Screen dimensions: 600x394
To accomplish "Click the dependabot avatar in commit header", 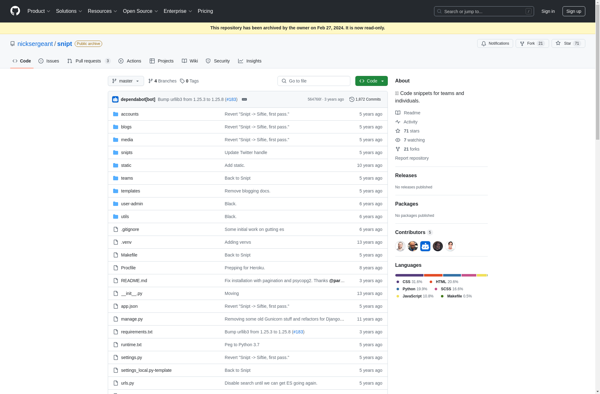I will point(115,99).
